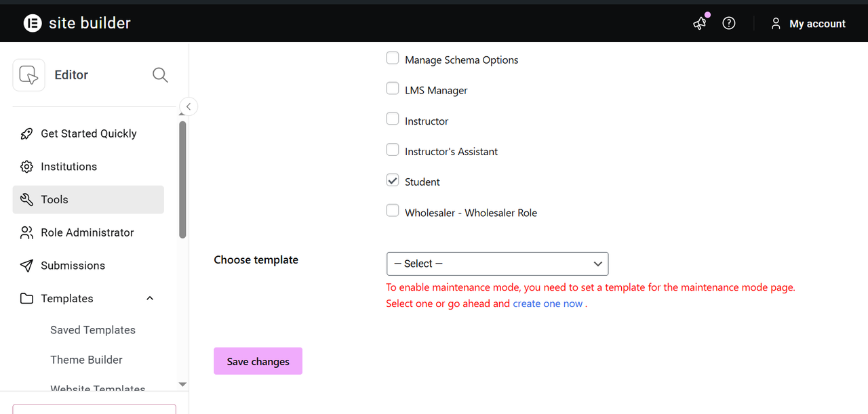This screenshot has width=868, height=414.
Task: Open the My account menu
Action: 808,24
